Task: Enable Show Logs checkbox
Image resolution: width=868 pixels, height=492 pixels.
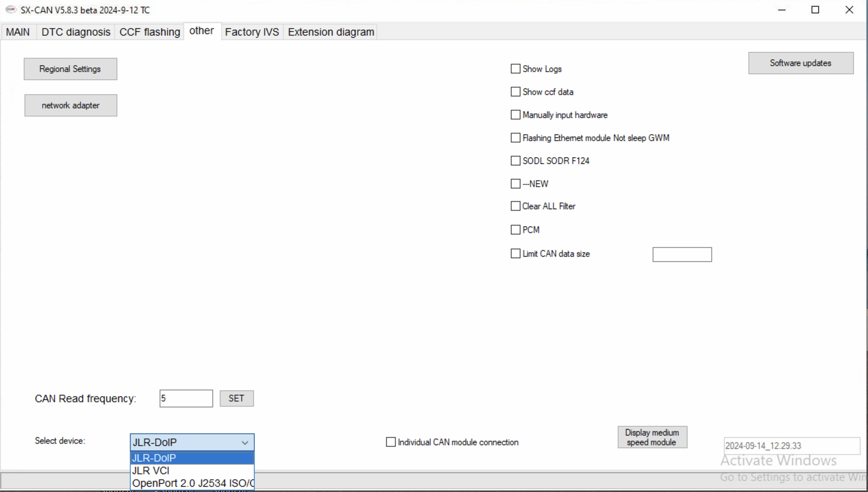Action: pos(515,69)
